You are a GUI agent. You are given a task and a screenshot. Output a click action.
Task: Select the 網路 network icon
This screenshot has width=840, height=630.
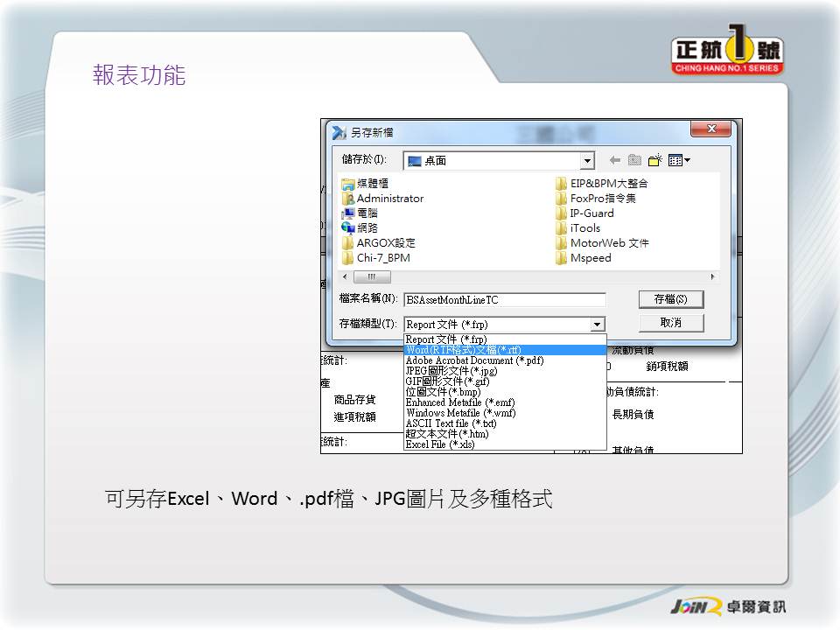(x=367, y=228)
